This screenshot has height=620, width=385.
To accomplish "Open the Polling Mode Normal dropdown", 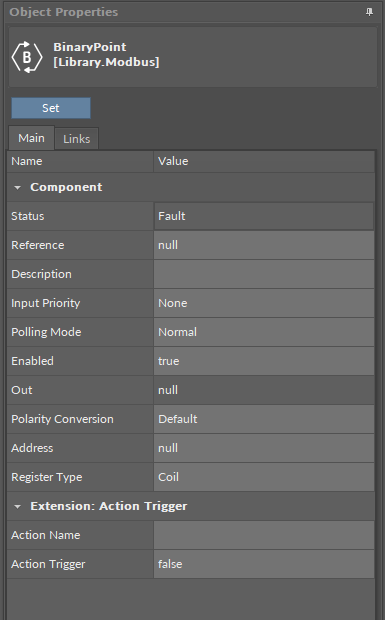I will pyautogui.click(x=264, y=332).
